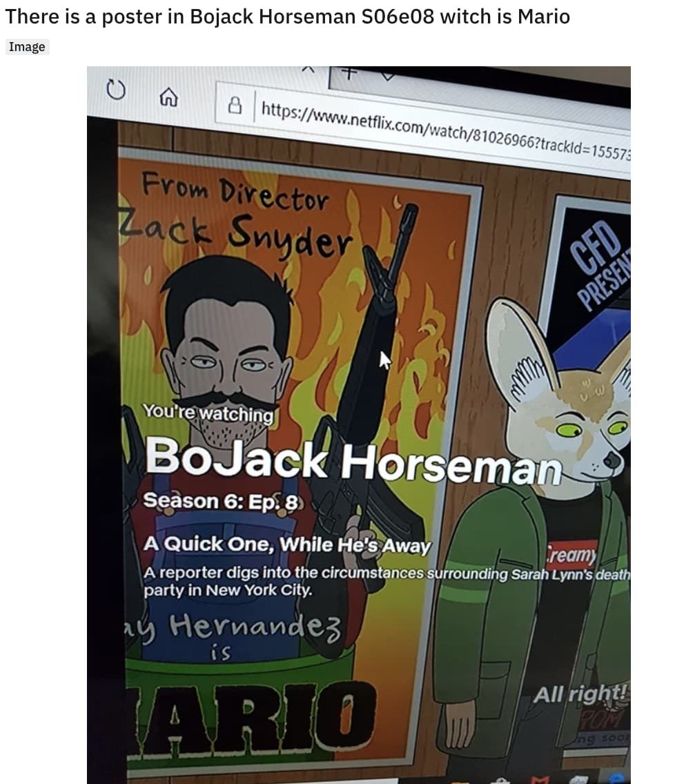
Task: Click the browser home icon
Action: coord(167,99)
